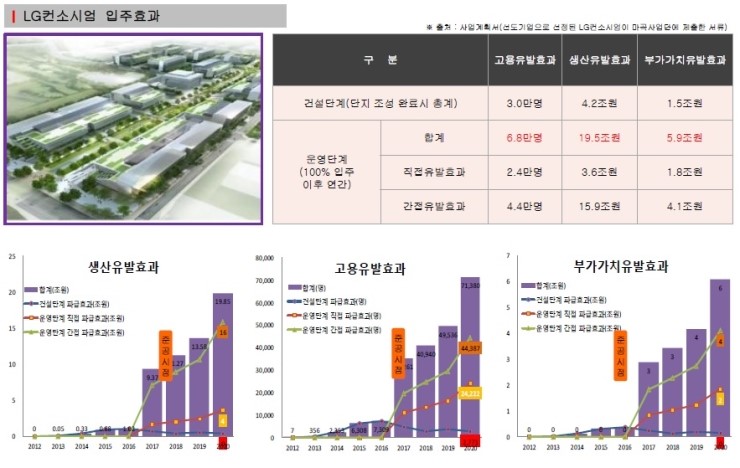Click the '건설단계 파급효과(명)' legend entry

tap(327, 301)
